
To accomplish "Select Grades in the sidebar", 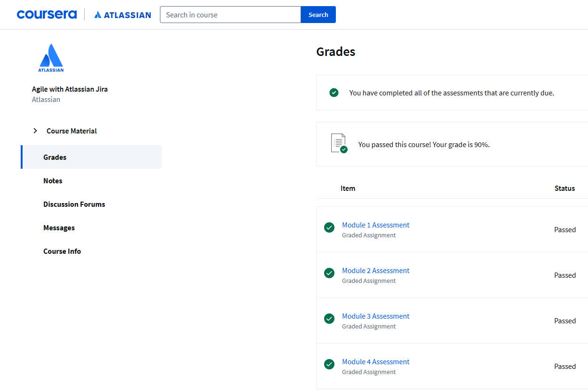I will pyautogui.click(x=92, y=157).
